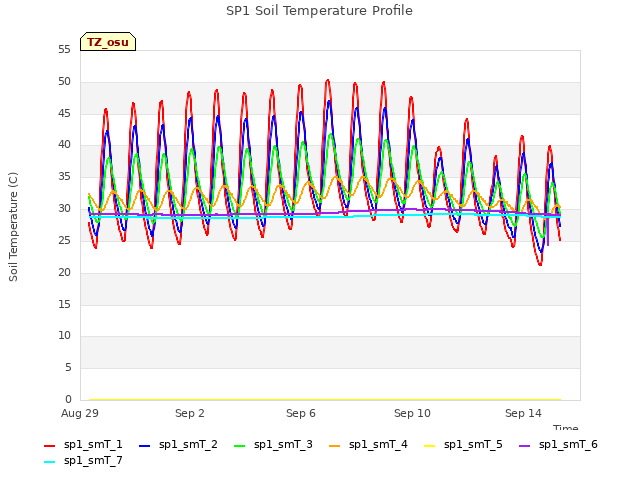Toggle the sp1_smT_3 legend label

point(283,444)
